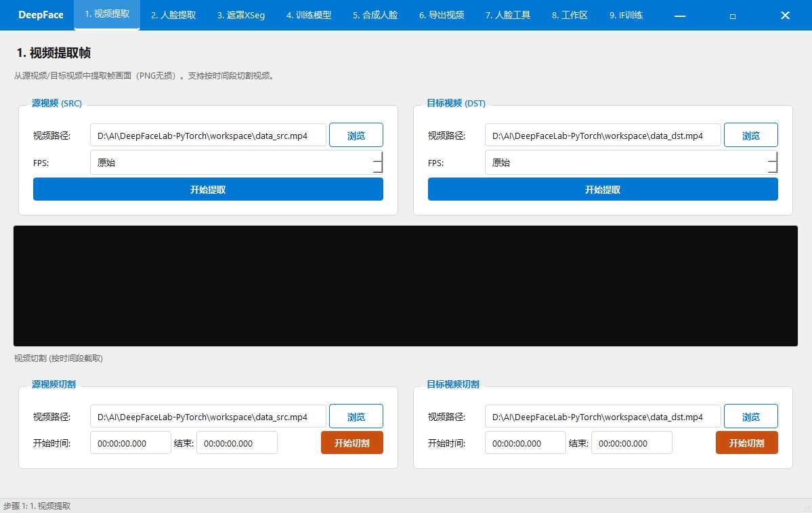This screenshot has width=812, height=513.
Task: Switch to the 1. 视频提取 tab
Action: click(x=107, y=14)
